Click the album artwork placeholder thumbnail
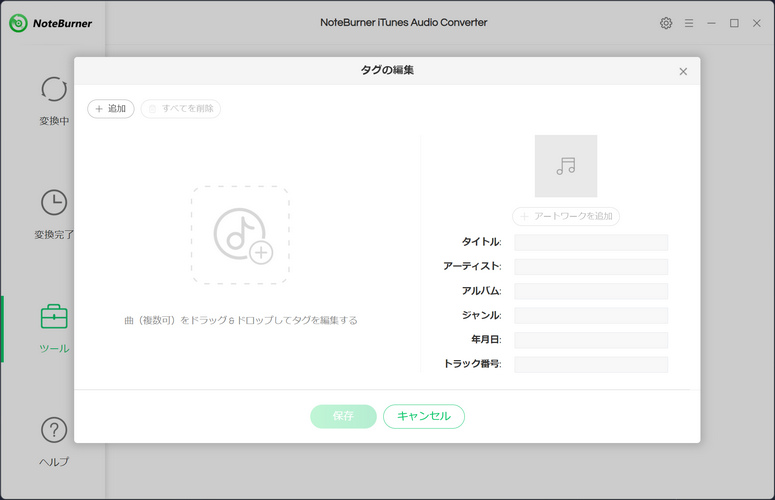This screenshot has height=500, width=775. [566, 166]
